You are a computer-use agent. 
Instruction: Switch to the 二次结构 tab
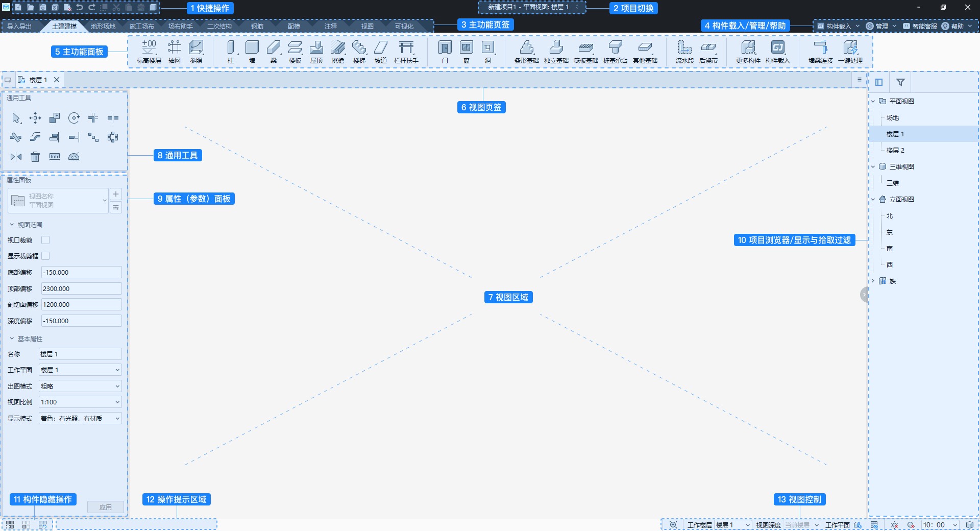point(219,26)
